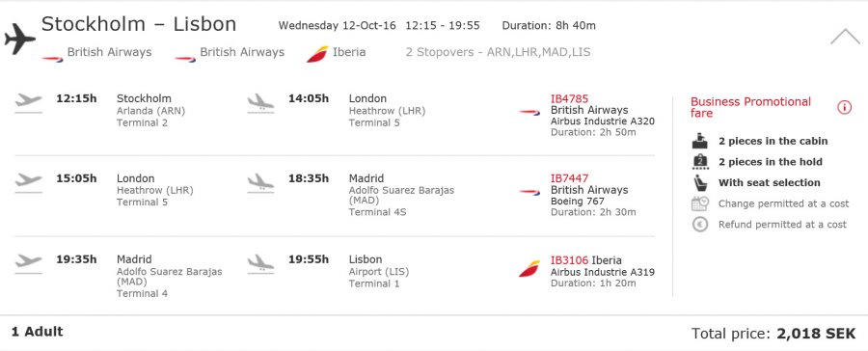Viewport: 868px width, 351px height.
Task: Open flight number IB3106
Action: pos(569,260)
